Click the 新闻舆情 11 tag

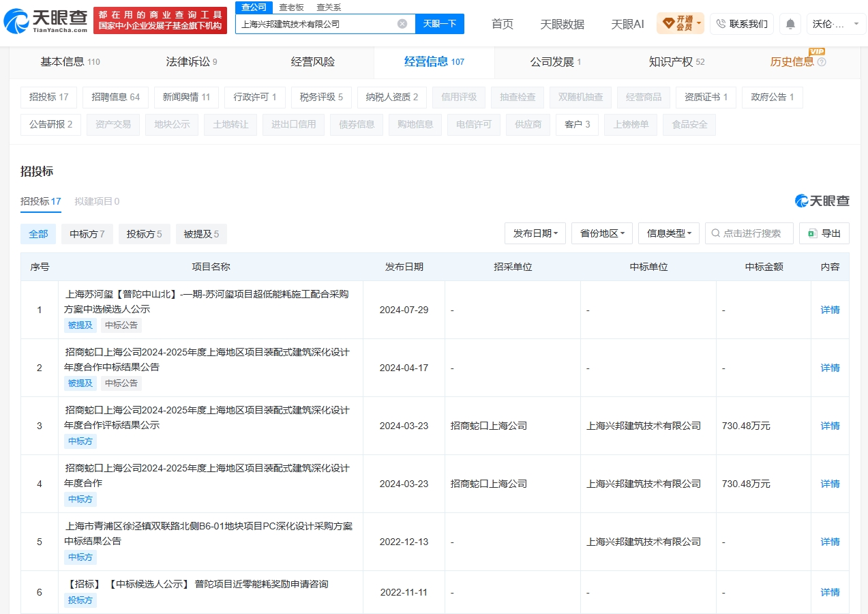[187, 97]
